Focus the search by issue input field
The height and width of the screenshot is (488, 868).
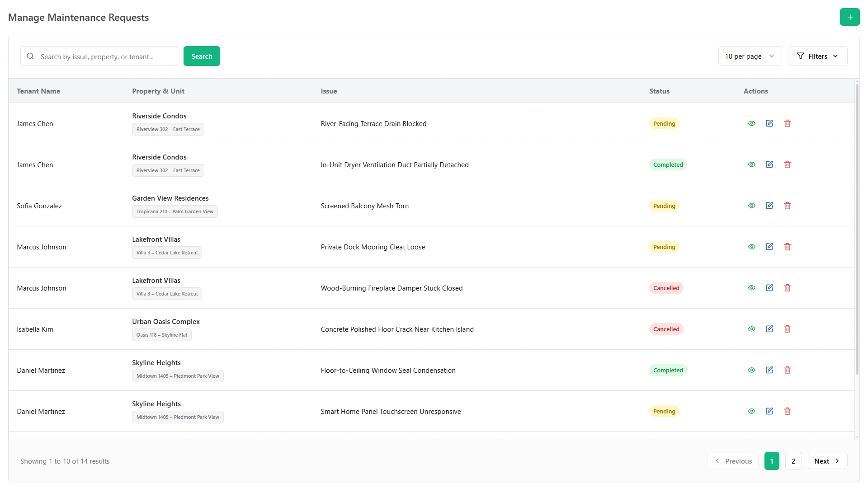(x=100, y=56)
